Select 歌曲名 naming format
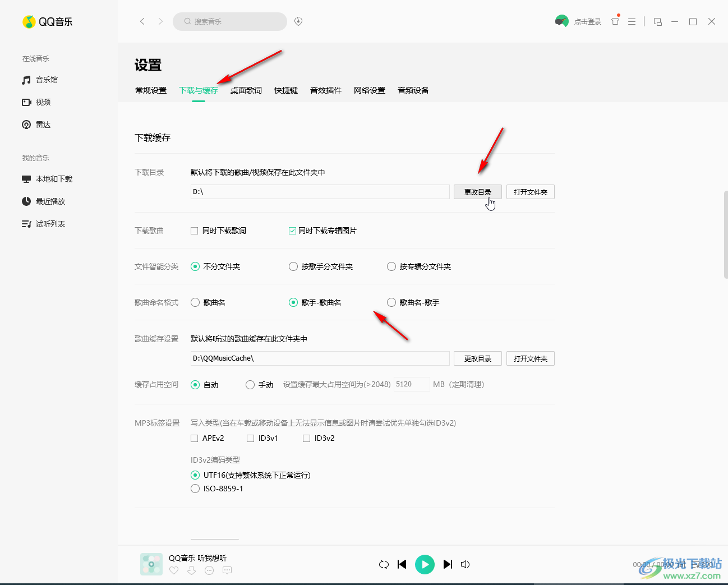728x585 pixels. (x=195, y=302)
